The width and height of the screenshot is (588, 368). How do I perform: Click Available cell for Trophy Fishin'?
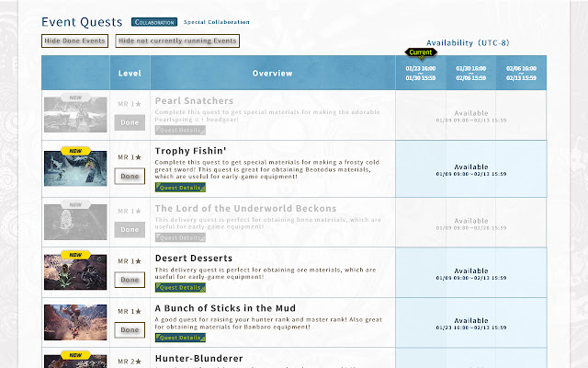click(x=471, y=169)
